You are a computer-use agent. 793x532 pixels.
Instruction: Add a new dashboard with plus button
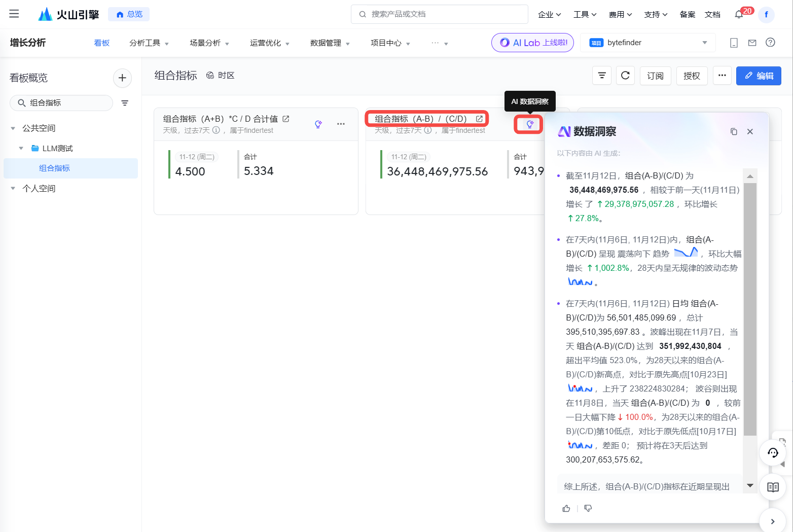tap(122, 78)
